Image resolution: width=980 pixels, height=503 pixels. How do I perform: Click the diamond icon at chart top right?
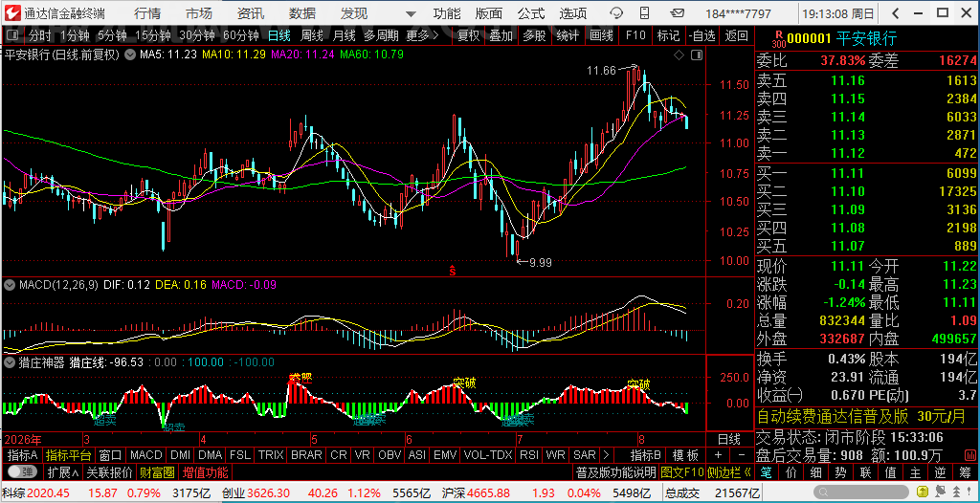[x=679, y=55]
